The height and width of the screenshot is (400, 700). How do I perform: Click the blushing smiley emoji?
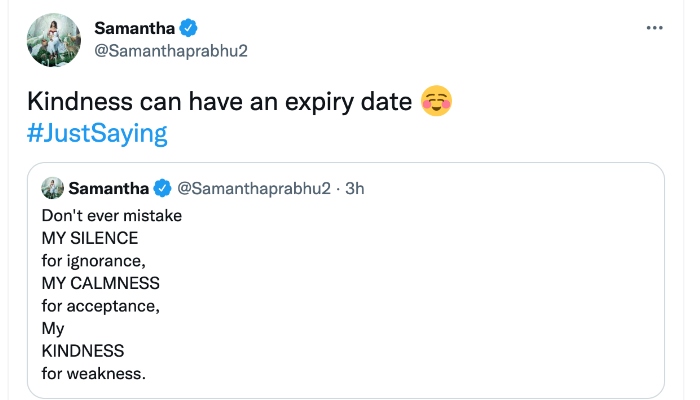[437, 102]
